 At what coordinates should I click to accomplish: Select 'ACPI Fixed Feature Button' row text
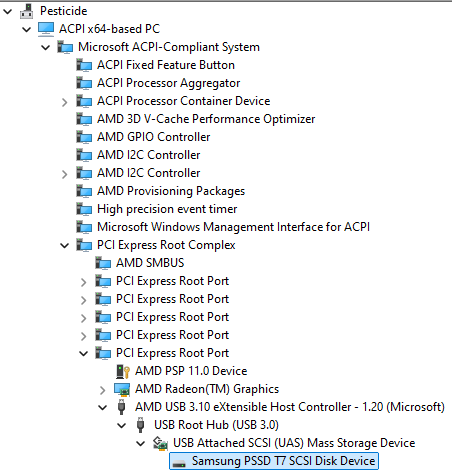pyautogui.click(x=166, y=65)
